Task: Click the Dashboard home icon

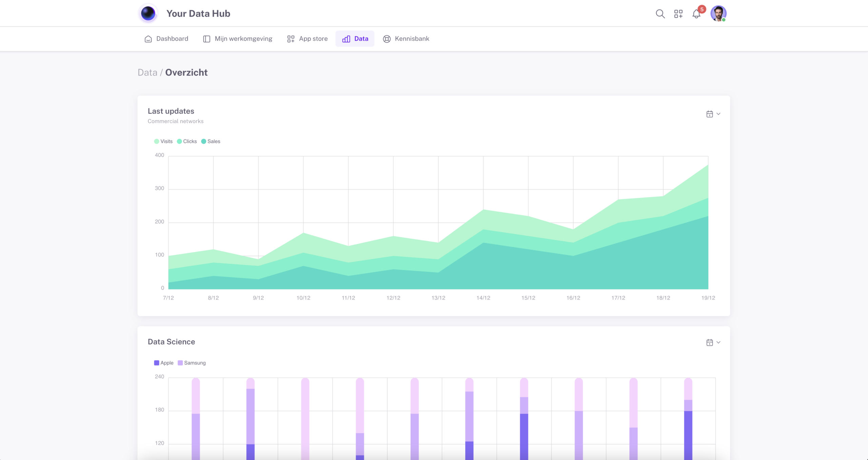Action: pos(148,39)
